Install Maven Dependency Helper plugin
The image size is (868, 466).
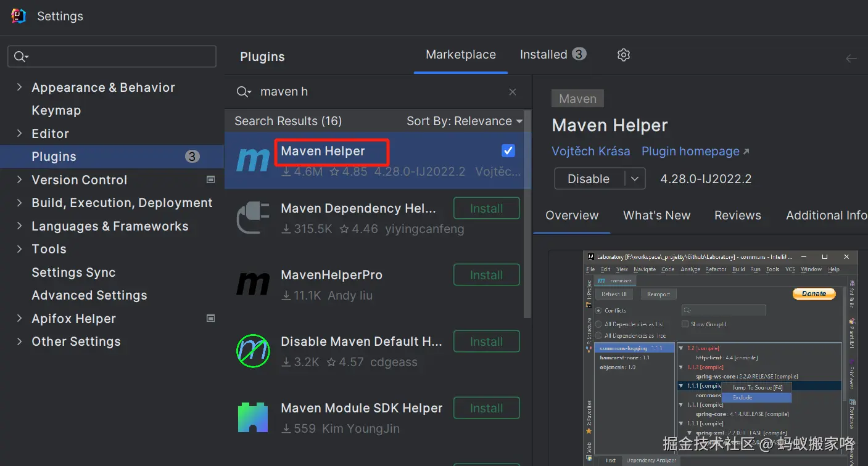[487, 208]
